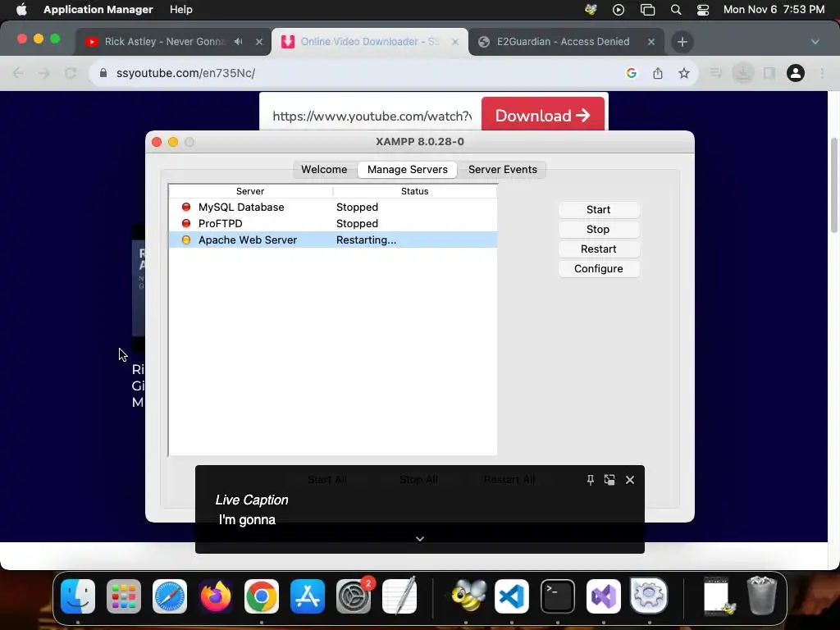Screen dimensions: 840x630
Task: Toggle Chrome side panel
Action: pyautogui.click(x=769, y=73)
